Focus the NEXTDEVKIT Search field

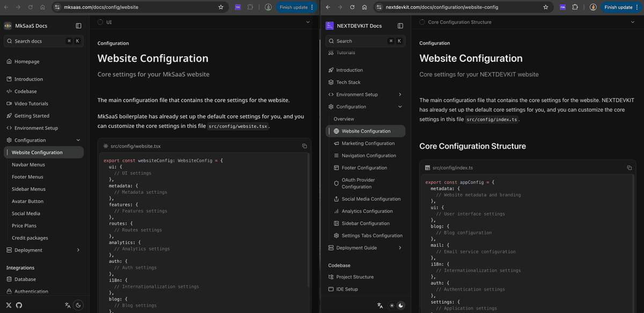(365, 41)
